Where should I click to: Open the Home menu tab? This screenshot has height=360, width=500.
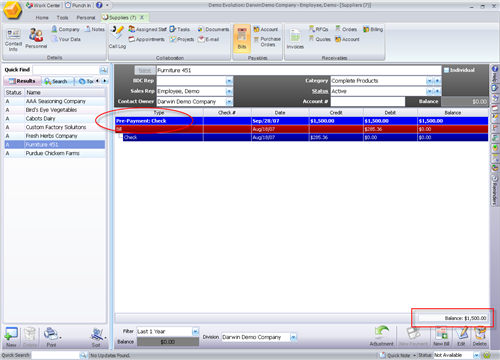click(x=42, y=18)
